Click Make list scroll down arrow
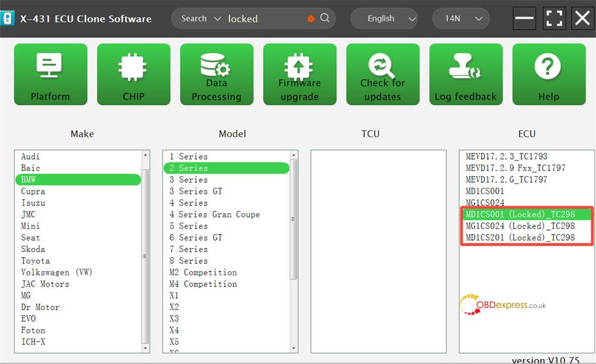 (145, 349)
